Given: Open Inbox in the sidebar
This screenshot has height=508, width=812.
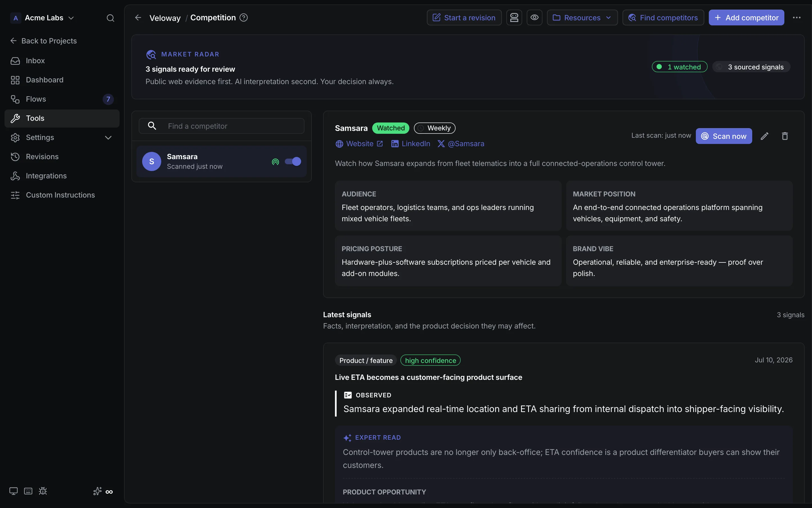Looking at the screenshot, I should click(x=62, y=61).
